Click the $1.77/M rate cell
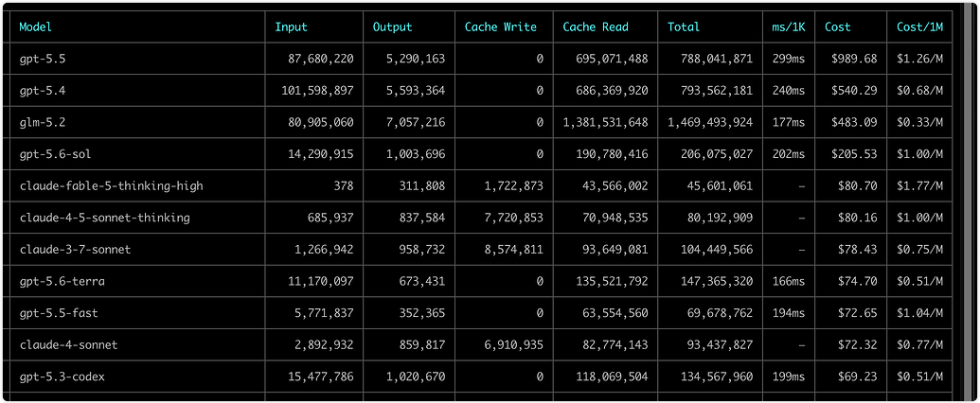 [920, 185]
